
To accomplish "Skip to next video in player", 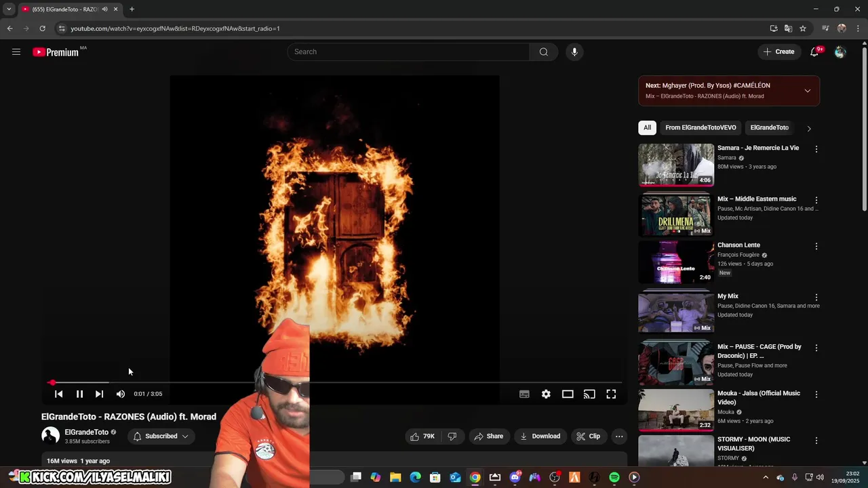I will 99,394.
